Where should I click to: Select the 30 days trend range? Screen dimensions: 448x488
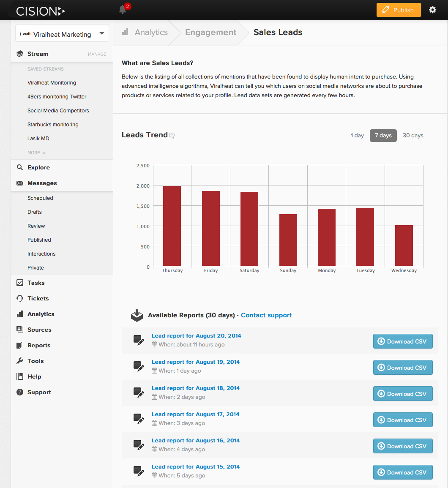click(x=413, y=135)
